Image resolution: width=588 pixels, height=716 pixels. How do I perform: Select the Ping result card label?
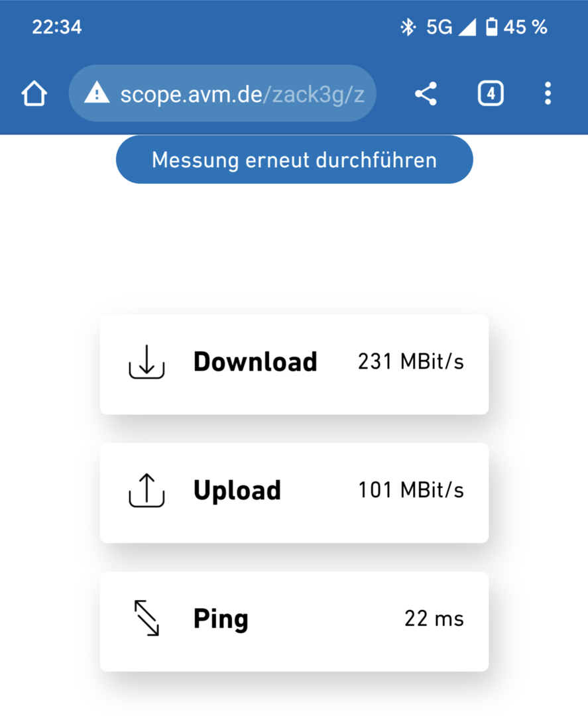[221, 619]
